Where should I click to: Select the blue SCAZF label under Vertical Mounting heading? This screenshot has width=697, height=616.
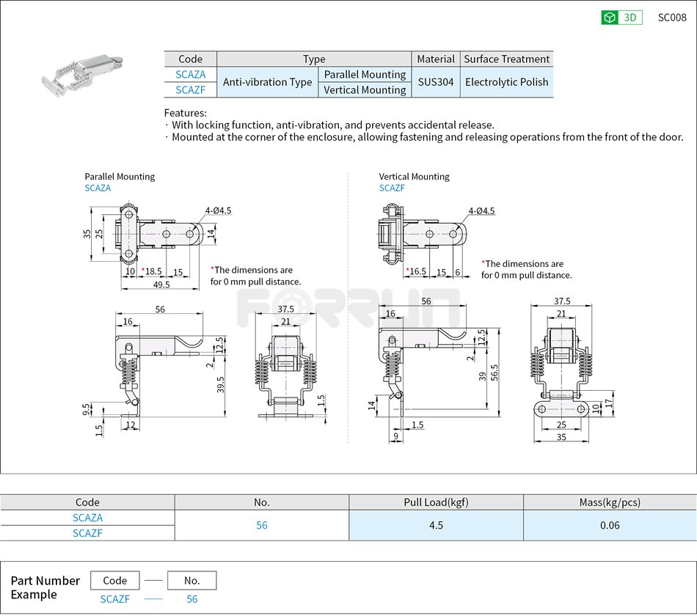(x=392, y=188)
